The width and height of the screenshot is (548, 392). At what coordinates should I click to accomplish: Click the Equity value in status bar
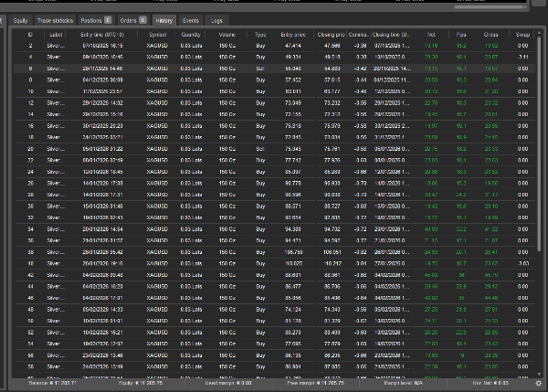pyautogui.click(x=141, y=383)
